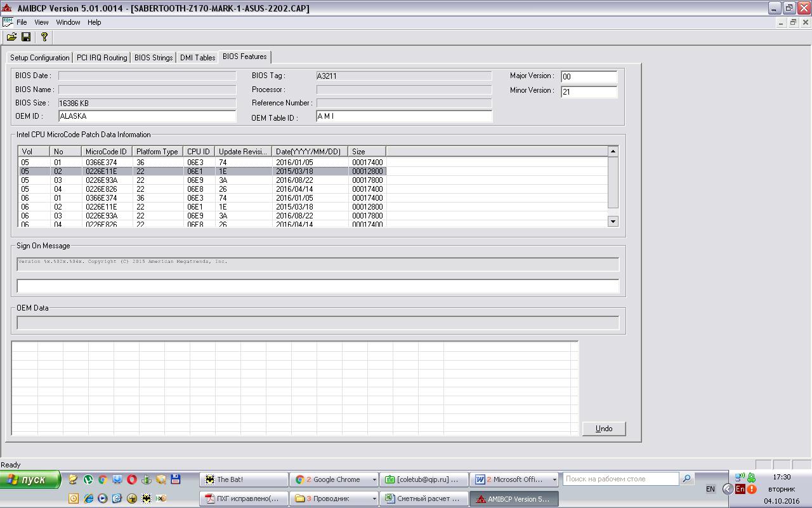Click the blue floppy disk quick launch icon
The width and height of the screenshot is (812, 508).
(x=176, y=479)
